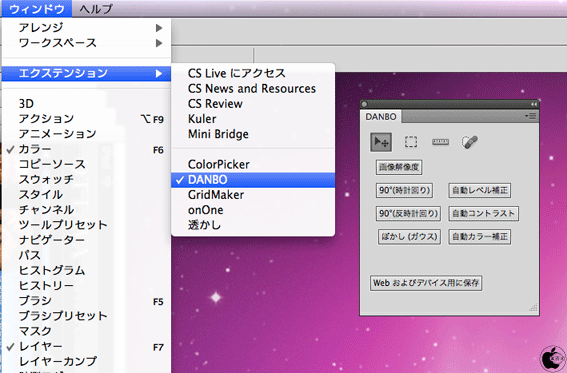
Task: Open the onOne extension
Action: click(x=253, y=210)
